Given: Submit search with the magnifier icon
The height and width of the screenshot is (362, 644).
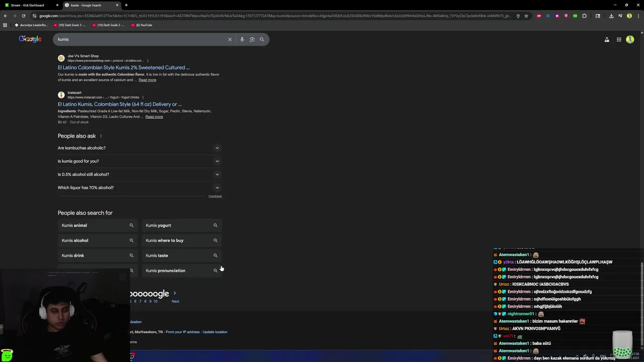Looking at the screenshot, I should pos(262,39).
